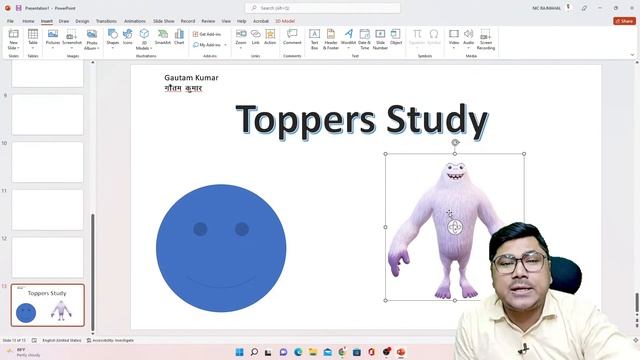Click the blue smiley face shape
This screenshot has width=640, height=360.
click(221, 248)
